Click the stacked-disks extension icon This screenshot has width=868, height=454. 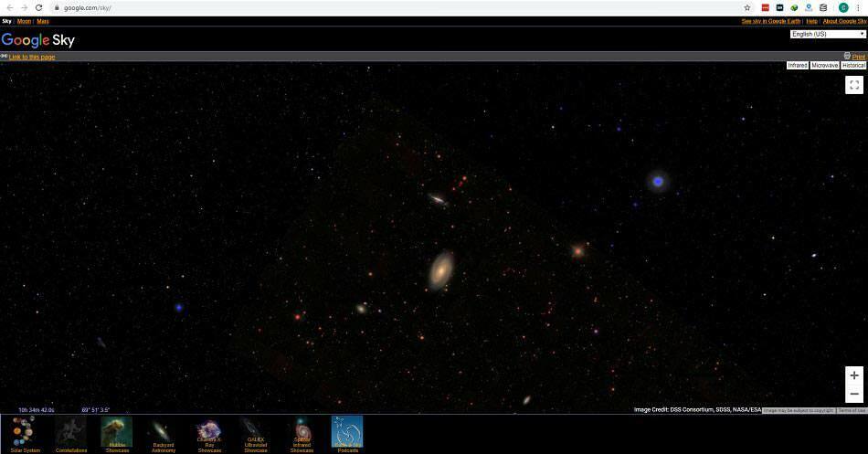pos(823,7)
